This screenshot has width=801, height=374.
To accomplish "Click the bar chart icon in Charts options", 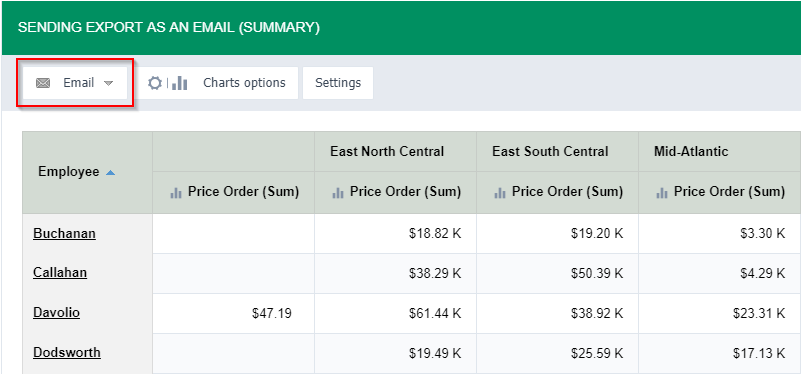I will click(179, 83).
